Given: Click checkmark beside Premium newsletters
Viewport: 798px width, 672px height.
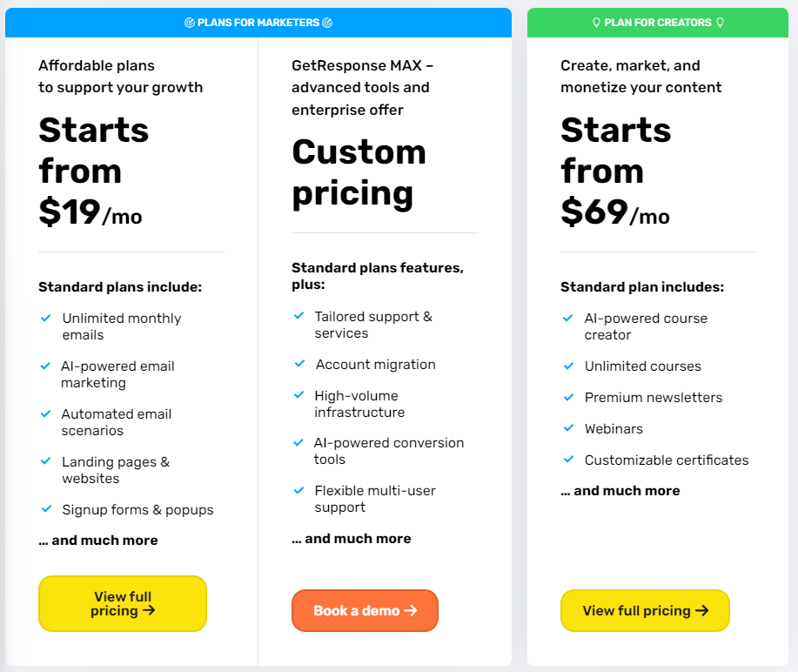Looking at the screenshot, I should pos(568,397).
